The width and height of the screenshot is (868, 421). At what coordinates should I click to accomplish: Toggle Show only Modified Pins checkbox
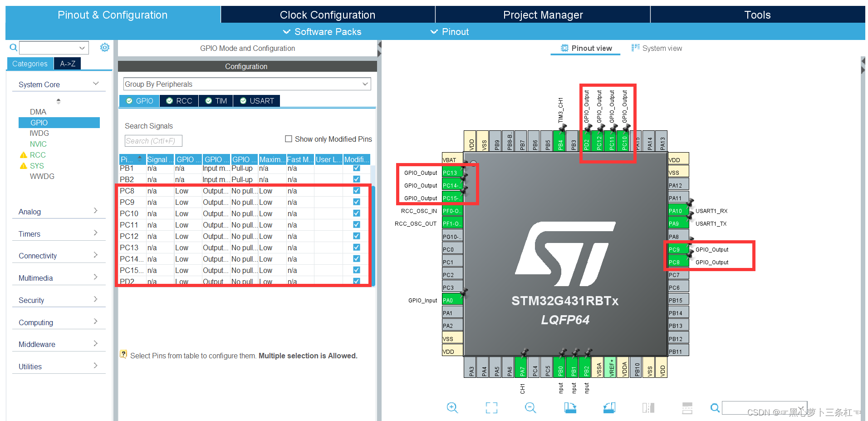pos(289,139)
